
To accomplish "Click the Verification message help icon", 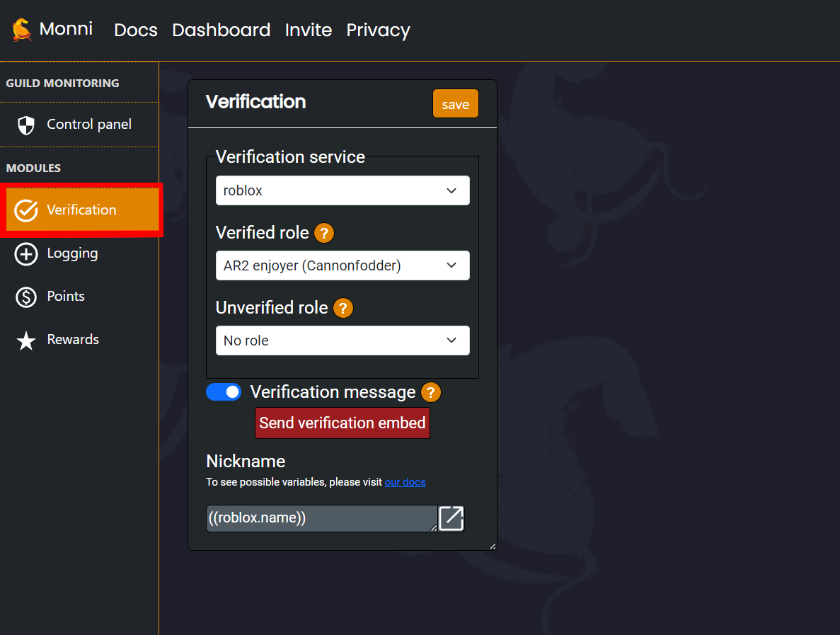I will coord(430,391).
